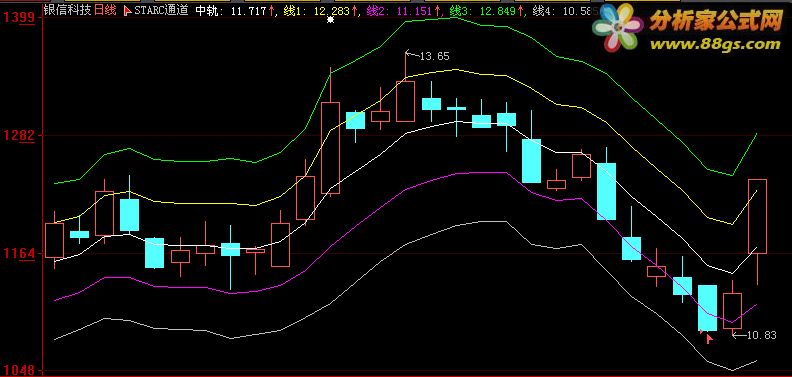The image size is (792, 377).
Task: Click the 10.83 low price annotation
Action: click(761, 335)
